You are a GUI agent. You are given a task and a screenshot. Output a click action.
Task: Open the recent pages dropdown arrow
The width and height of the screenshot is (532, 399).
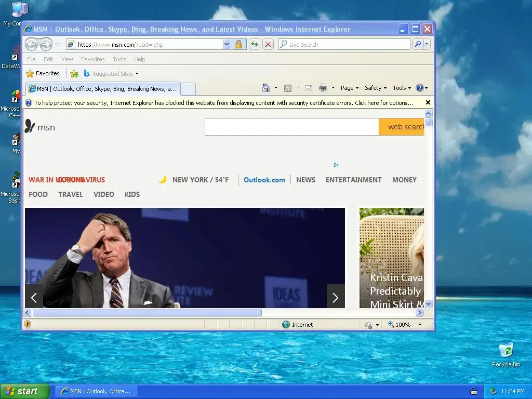click(57, 45)
